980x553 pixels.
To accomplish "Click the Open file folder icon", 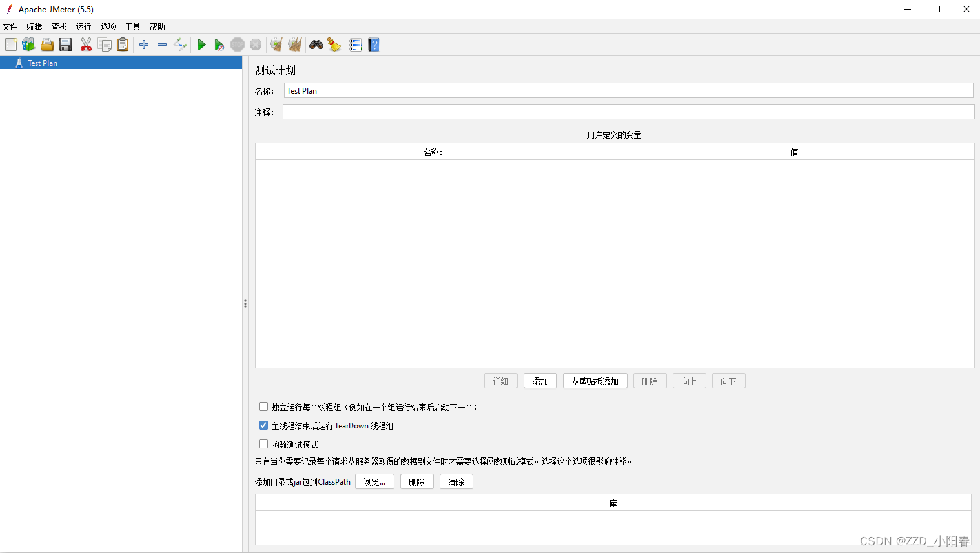I will coord(47,45).
